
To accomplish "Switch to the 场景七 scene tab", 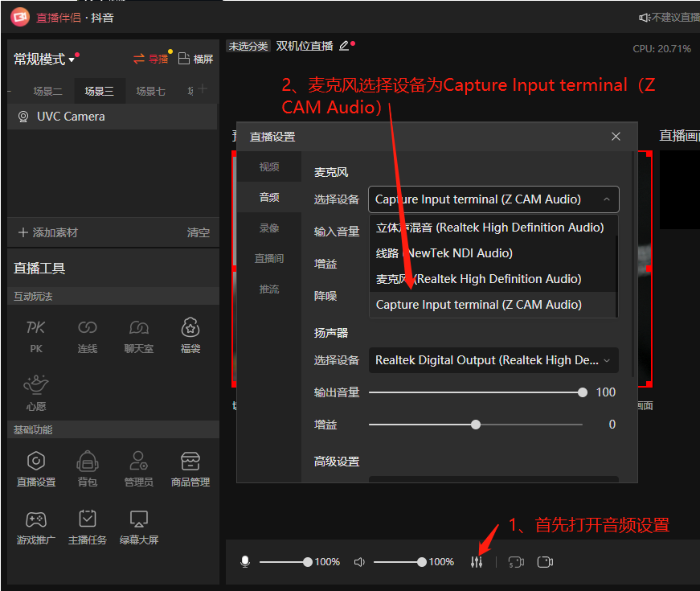I will click(151, 91).
